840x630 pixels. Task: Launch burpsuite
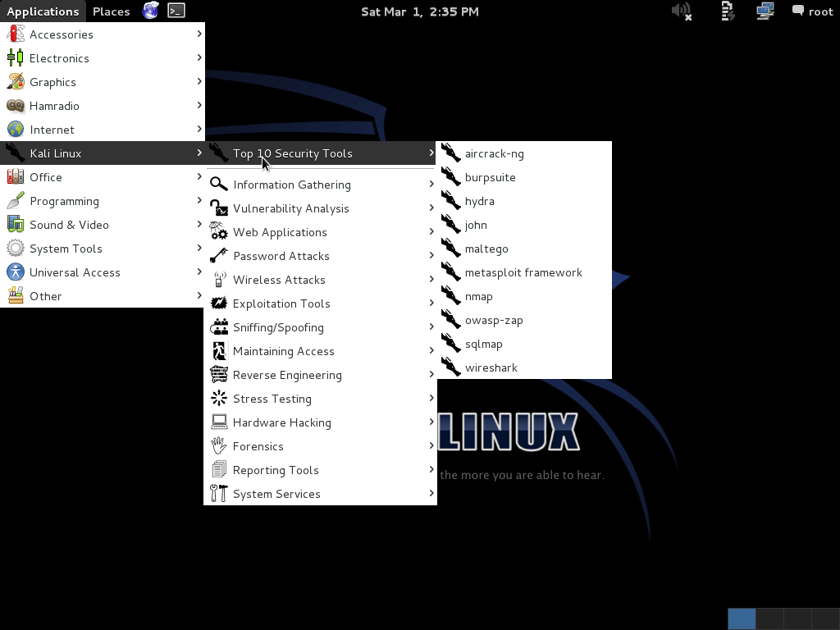pyautogui.click(x=524, y=177)
